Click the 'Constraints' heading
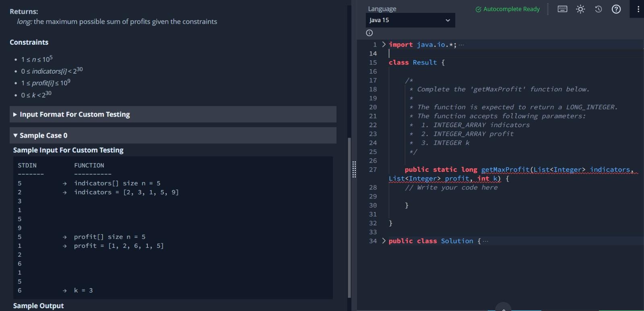This screenshot has height=311, width=644. [x=29, y=42]
